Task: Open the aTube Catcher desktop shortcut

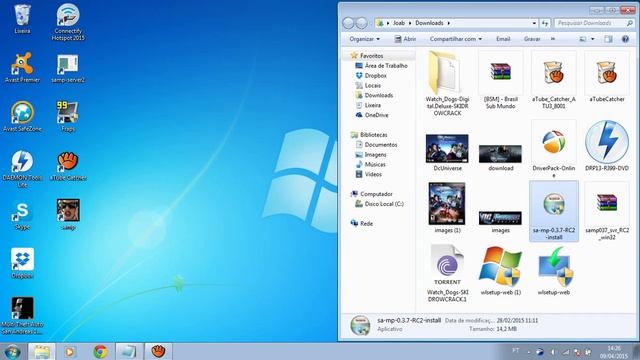Action: click(68, 166)
